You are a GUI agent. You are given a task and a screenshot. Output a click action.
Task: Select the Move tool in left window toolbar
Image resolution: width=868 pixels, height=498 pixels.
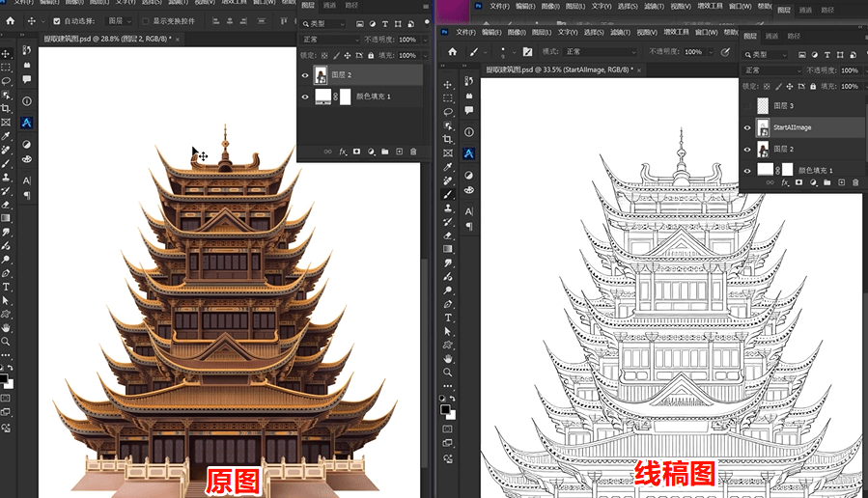click(6, 54)
